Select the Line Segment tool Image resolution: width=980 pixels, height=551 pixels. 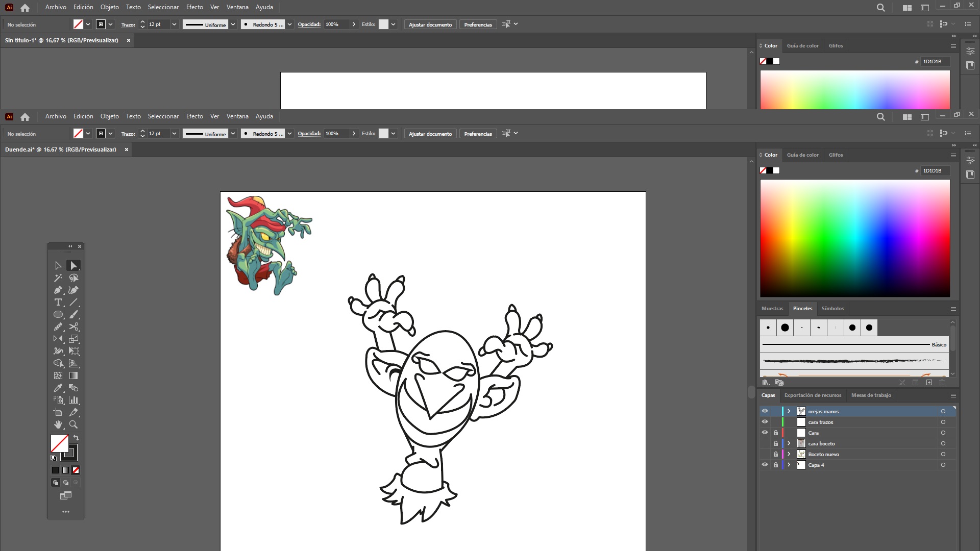[73, 303]
